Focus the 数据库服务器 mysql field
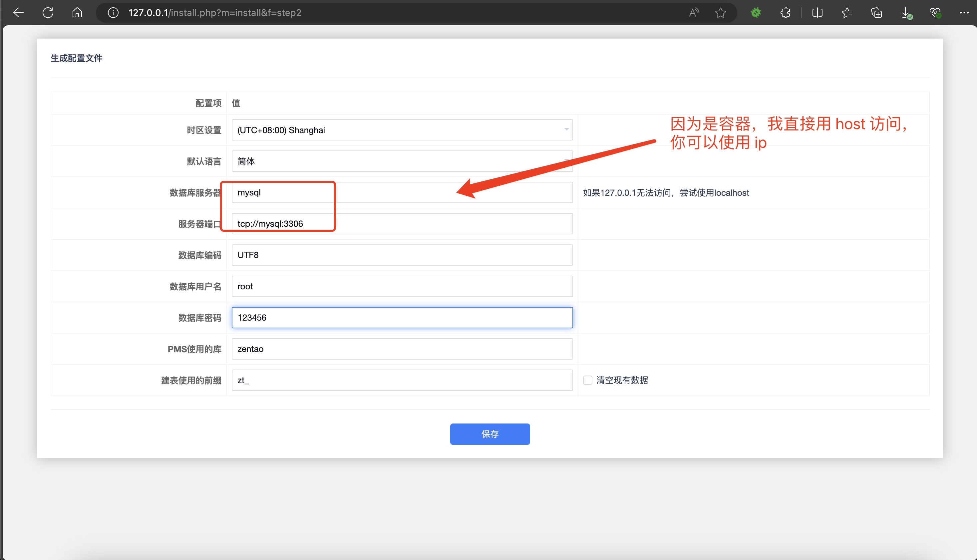977x560 pixels. (x=402, y=192)
